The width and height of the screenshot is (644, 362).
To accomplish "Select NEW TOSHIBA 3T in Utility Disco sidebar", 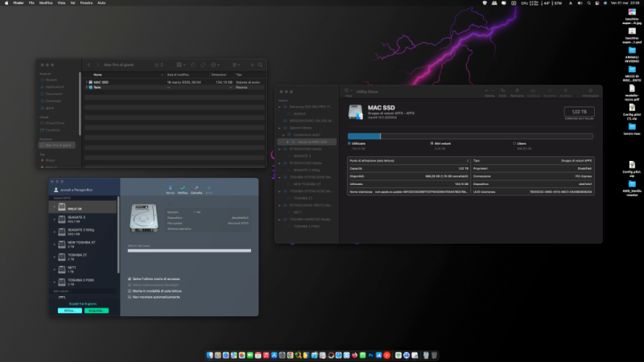I will 308,184.
